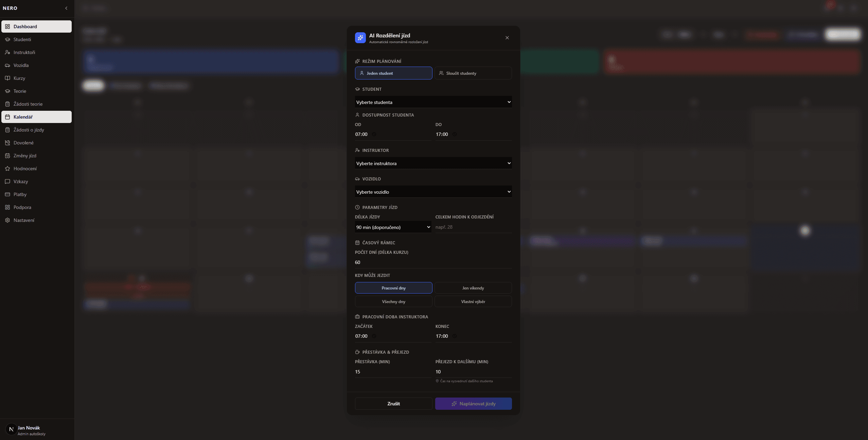This screenshot has width=868, height=440.
Task: Open the Vyberte studenta dropdown
Action: click(433, 102)
